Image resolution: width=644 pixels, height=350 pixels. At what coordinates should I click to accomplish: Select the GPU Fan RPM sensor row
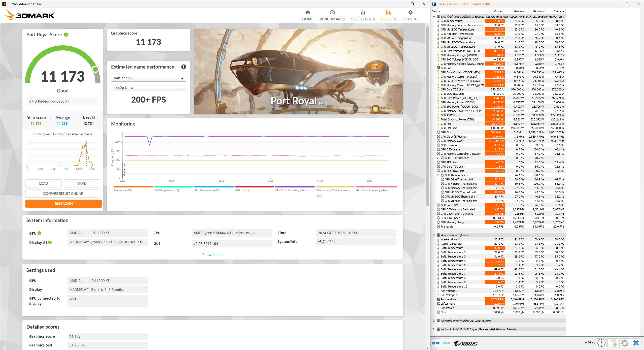[x=501, y=68]
